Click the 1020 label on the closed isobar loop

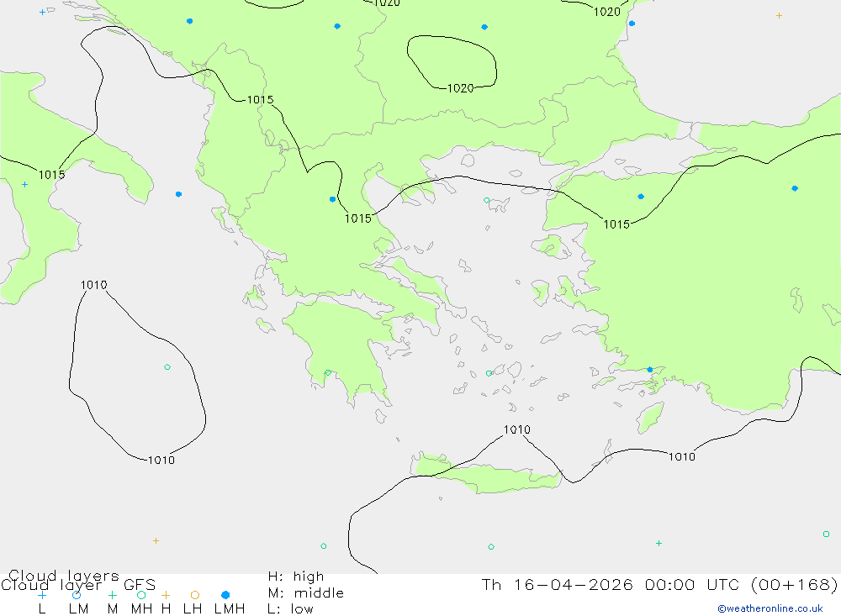click(461, 88)
